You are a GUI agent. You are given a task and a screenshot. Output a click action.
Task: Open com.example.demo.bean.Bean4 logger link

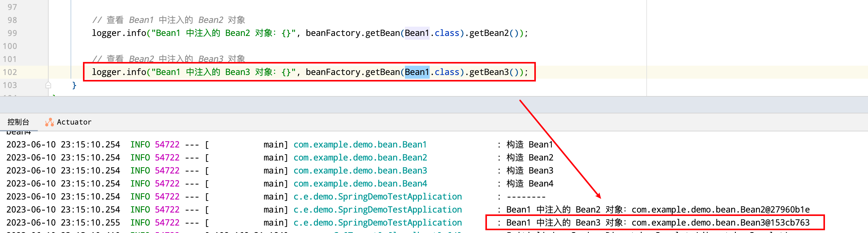tap(360, 184)
